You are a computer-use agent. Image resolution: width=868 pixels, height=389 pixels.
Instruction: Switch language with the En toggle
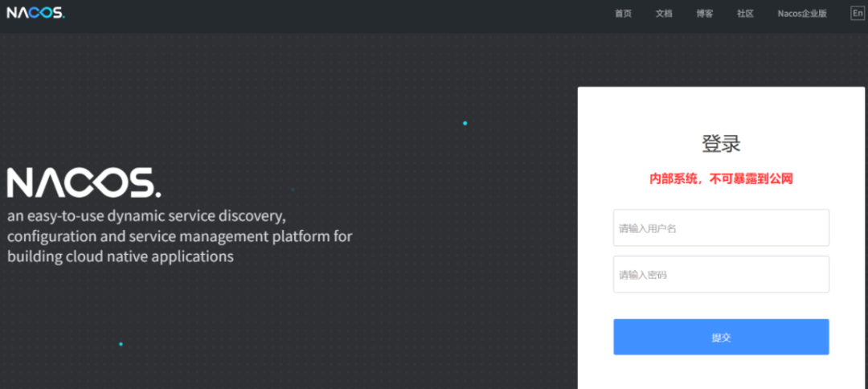pos(858,13)
